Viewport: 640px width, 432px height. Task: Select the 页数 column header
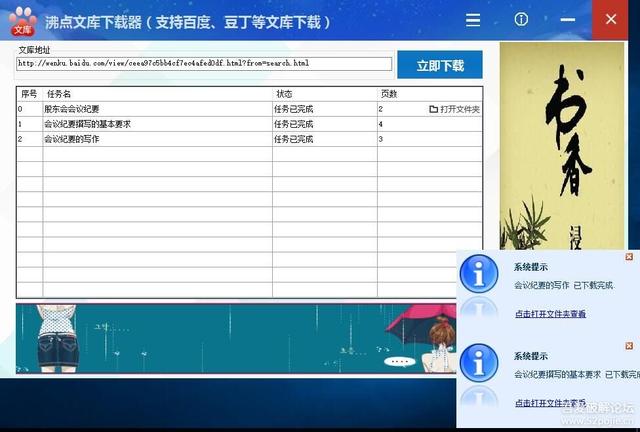430,94
